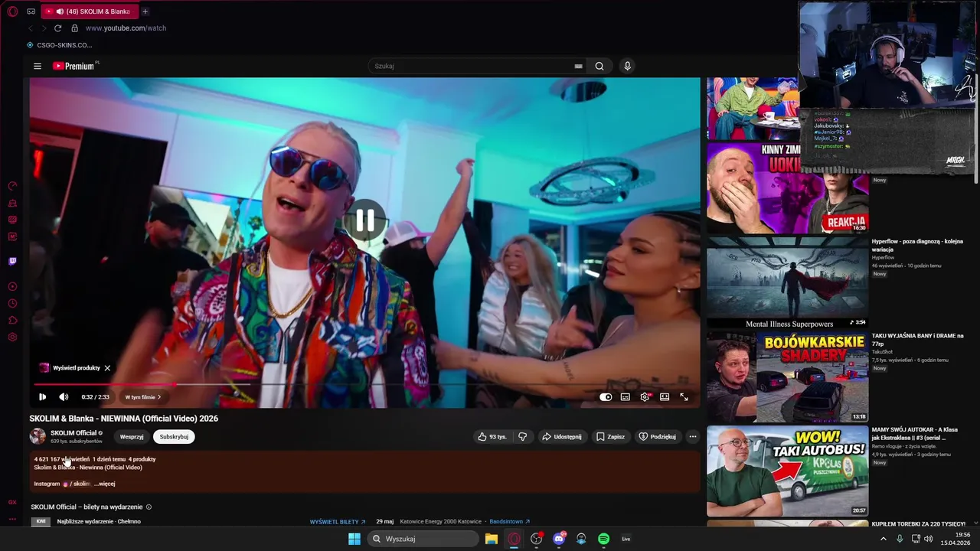This screenshot has width=980, height=551.
Task: Click Udostępnij share button
Action: (561, 437)
